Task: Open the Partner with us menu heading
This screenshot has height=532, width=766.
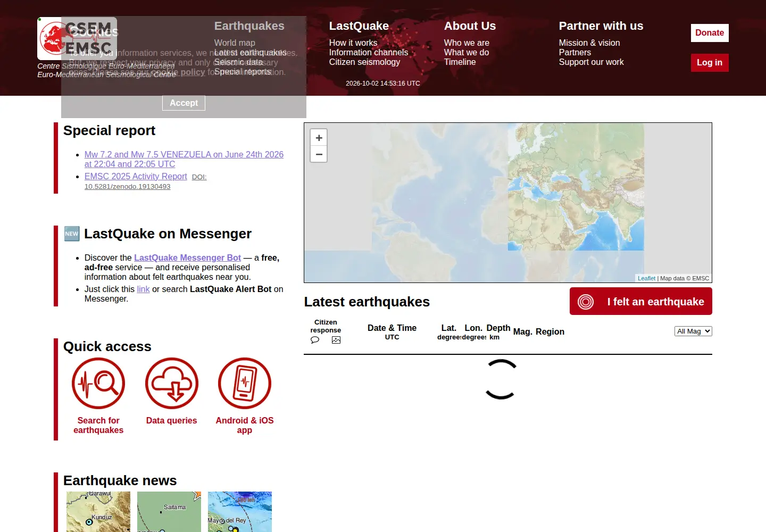Action: coord(601,26)
